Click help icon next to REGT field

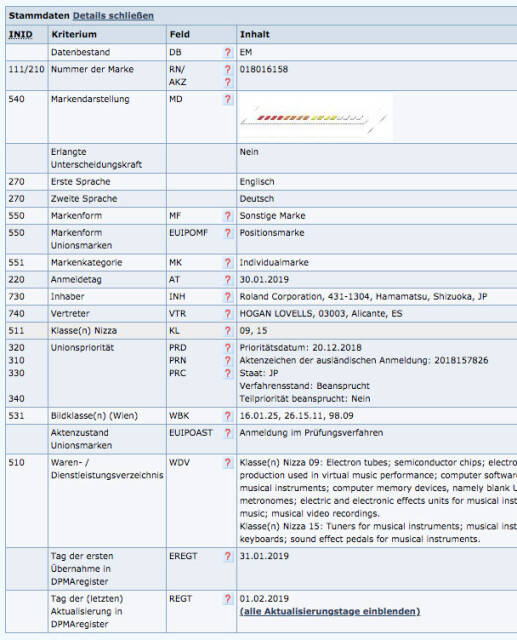pyautogui.click(x=228, y=599)
